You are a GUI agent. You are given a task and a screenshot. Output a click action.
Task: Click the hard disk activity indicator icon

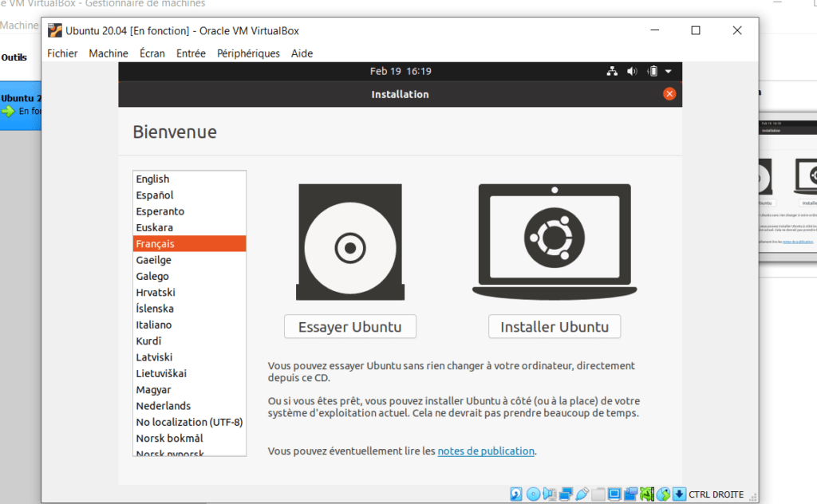(516, 494)
